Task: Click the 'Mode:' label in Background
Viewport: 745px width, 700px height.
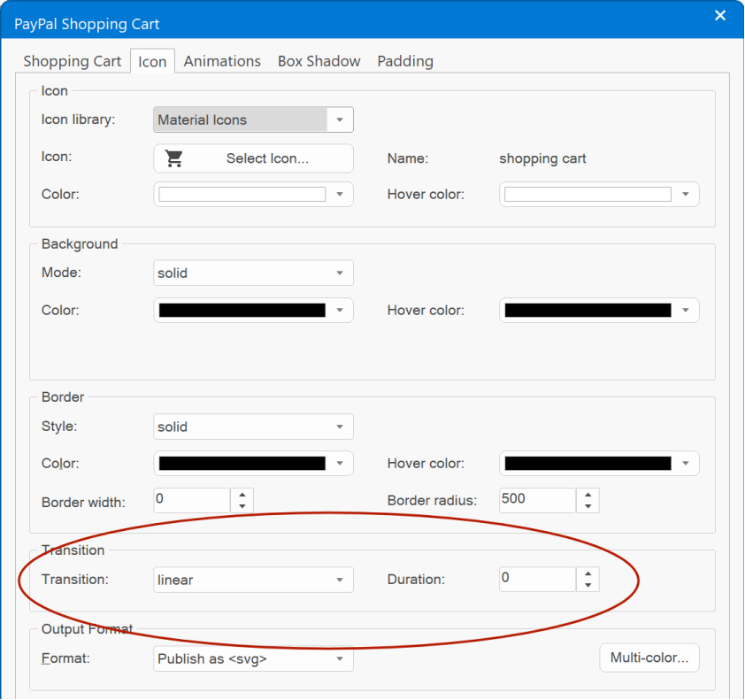Action: [x=61, y=273]
